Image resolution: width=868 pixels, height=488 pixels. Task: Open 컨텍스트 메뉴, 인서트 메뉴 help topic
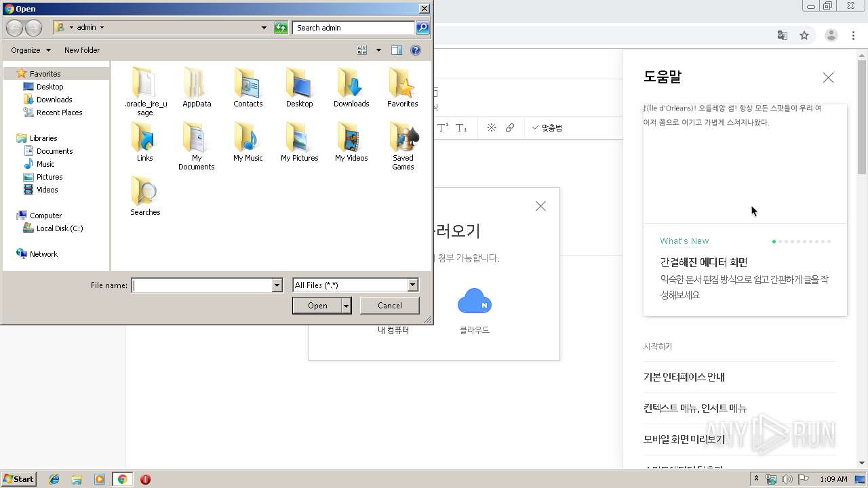pyautogui.click(x=695, y=408)
